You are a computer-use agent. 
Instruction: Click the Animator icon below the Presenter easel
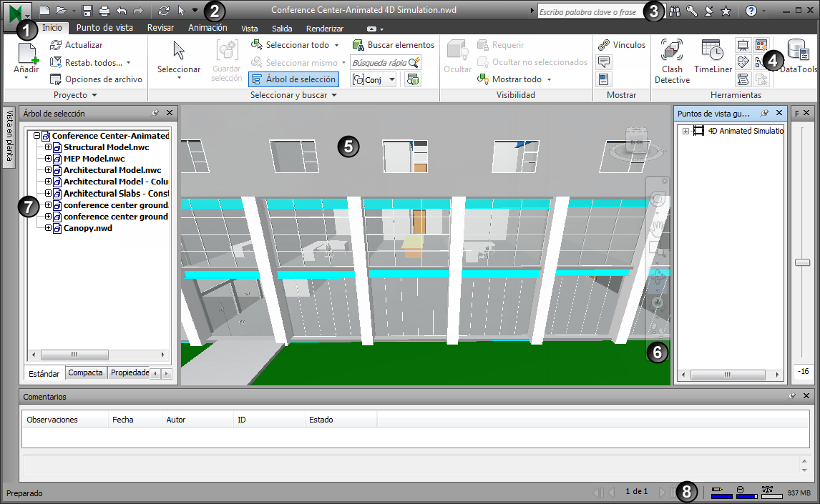click(743, 62)
